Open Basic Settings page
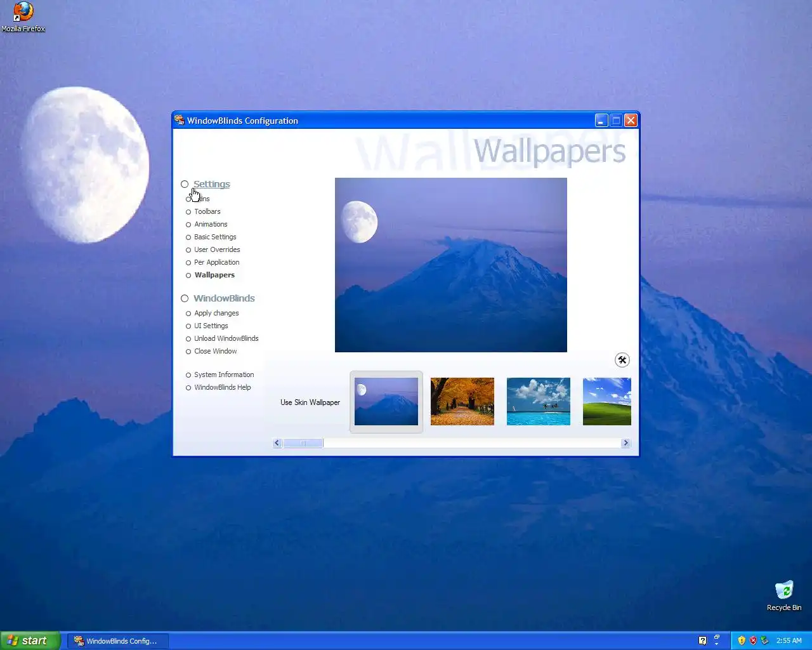The width and height of the screenshot is (812, 650). pyautogui.click(x=215, y=237)
